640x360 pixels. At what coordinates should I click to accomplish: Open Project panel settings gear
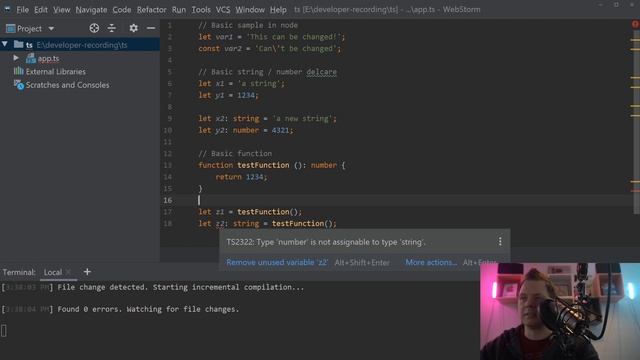[x=133, y=28]
